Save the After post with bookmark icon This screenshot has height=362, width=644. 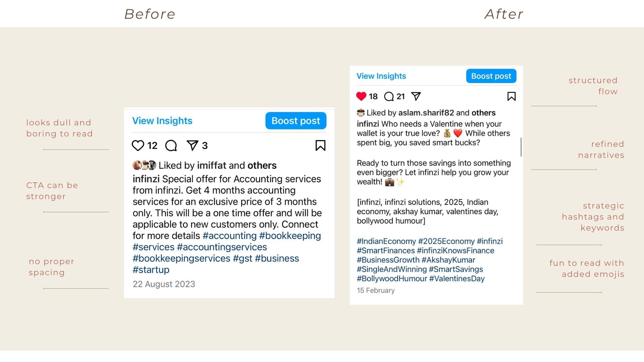coord(512,97)
